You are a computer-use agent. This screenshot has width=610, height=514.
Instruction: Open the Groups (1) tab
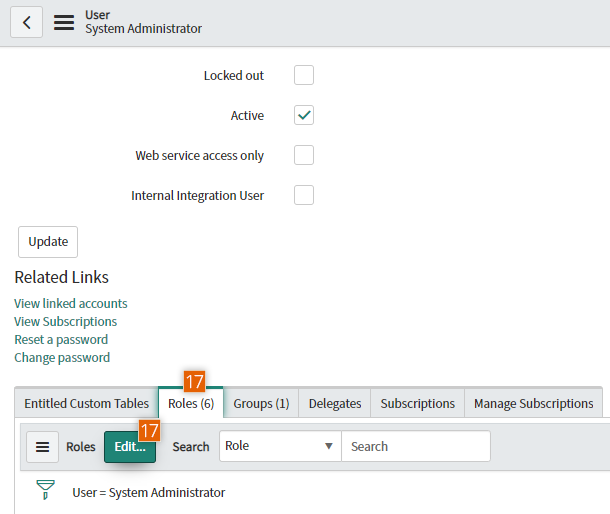click(261, 403)
